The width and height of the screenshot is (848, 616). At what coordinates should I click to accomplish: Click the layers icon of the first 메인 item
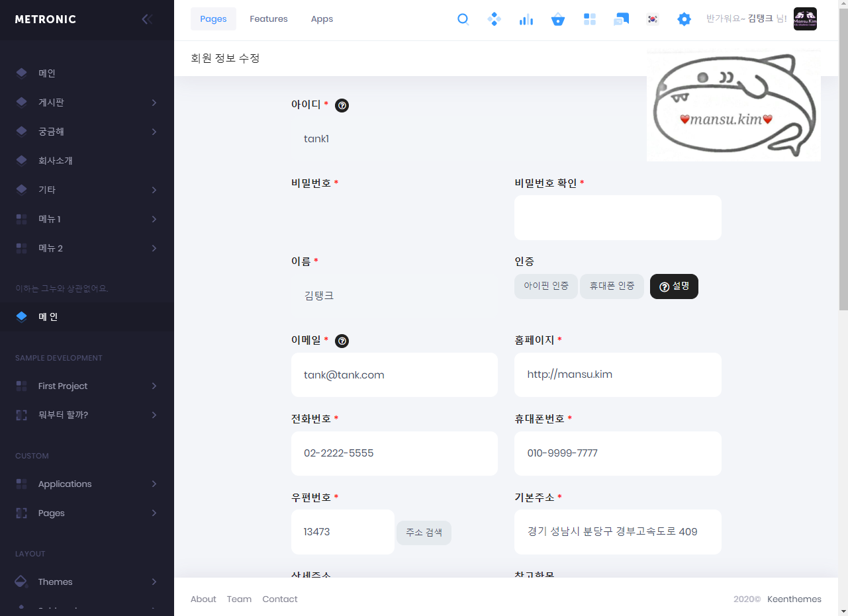point(21,73)
